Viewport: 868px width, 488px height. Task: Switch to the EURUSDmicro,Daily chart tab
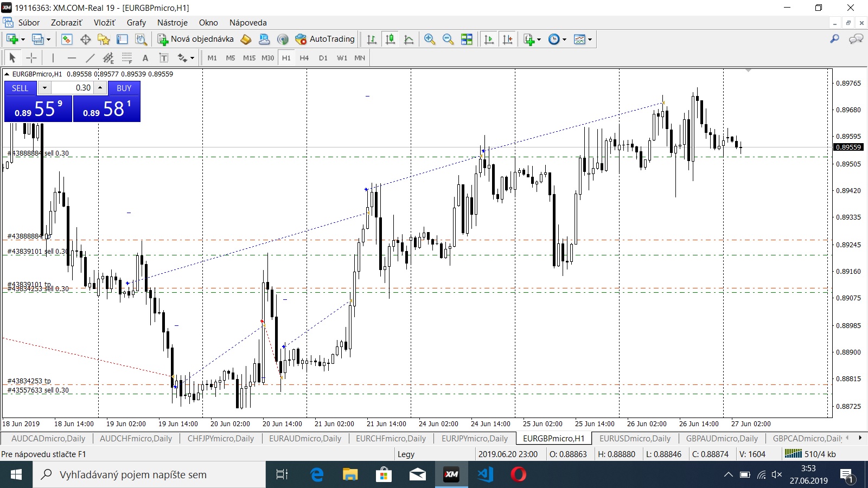pos(635,438)
